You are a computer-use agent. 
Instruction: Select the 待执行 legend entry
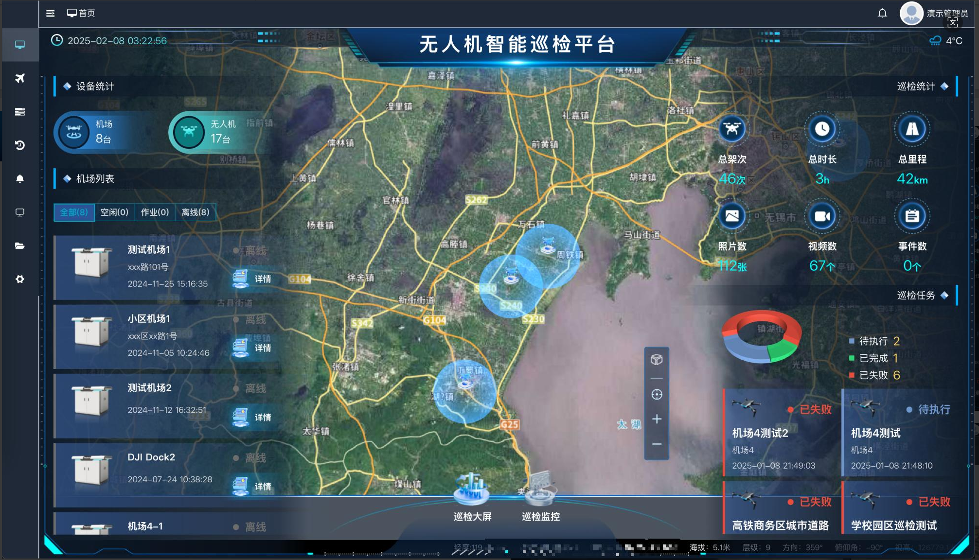coord(874,341)
